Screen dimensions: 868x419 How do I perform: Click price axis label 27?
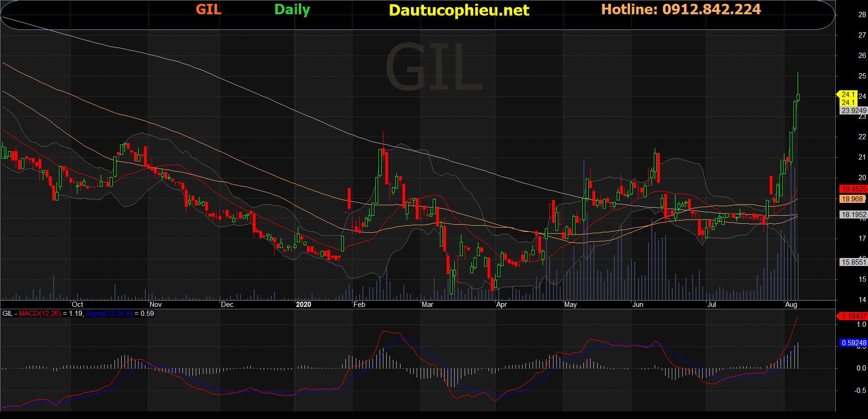[862, 35]
